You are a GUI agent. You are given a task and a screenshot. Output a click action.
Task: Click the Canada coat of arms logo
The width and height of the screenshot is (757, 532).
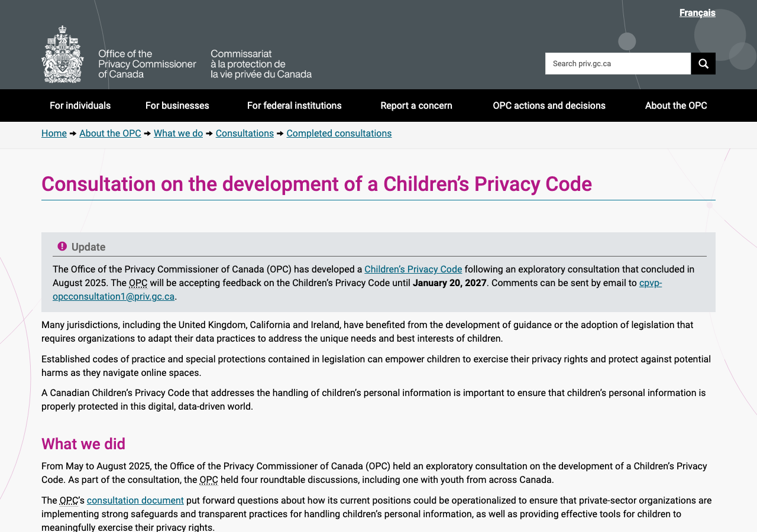(x=63, y=54)
